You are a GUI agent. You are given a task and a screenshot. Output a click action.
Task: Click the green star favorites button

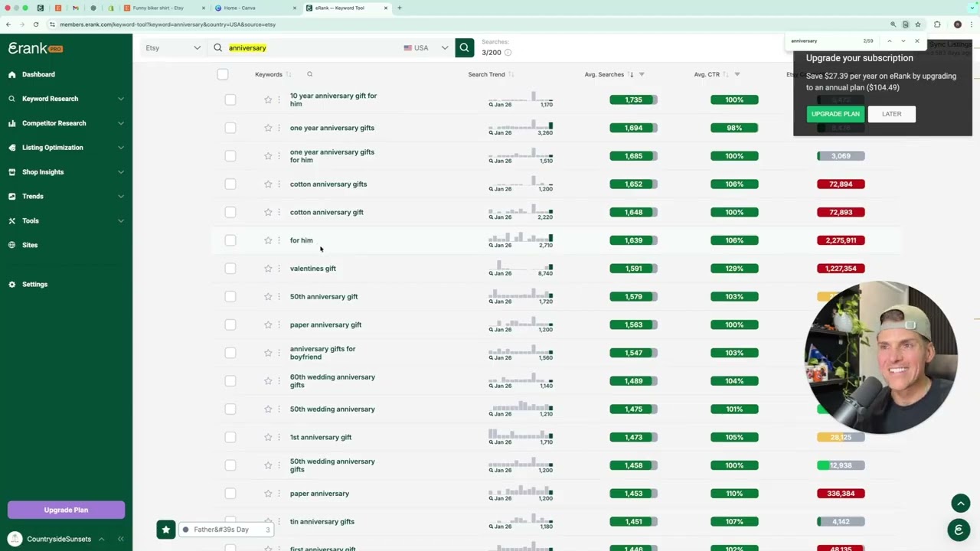(x=166, y=530)
